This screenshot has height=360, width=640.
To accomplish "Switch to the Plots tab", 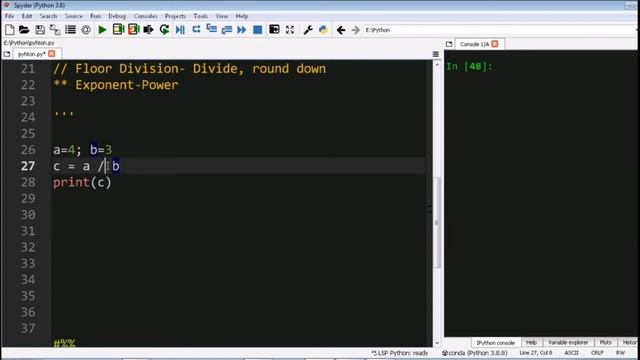I will [605, 342].
